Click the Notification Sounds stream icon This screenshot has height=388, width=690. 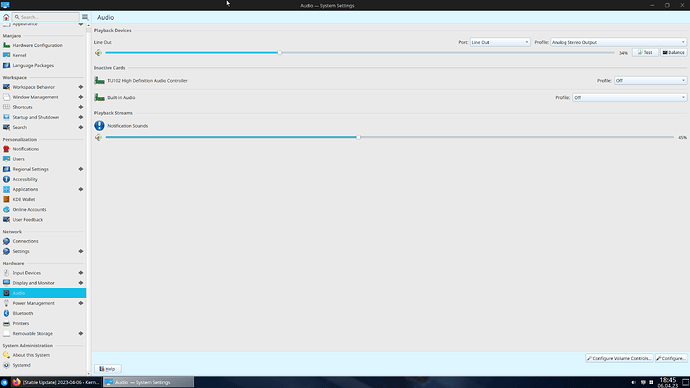99,126
